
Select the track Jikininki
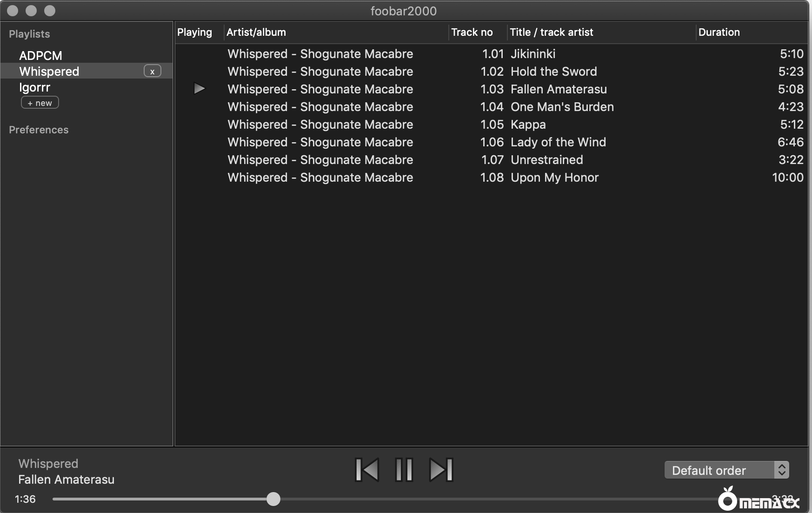(533, 54)
